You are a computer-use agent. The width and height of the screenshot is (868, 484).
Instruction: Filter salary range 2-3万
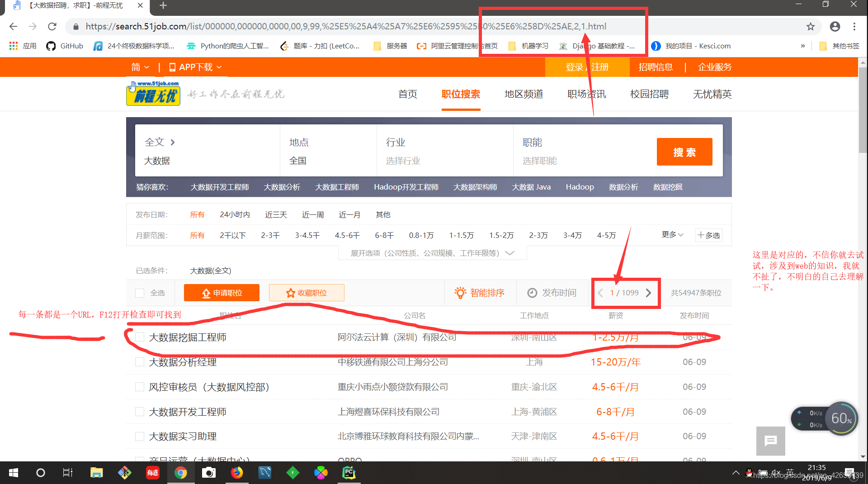coord(538,235)
